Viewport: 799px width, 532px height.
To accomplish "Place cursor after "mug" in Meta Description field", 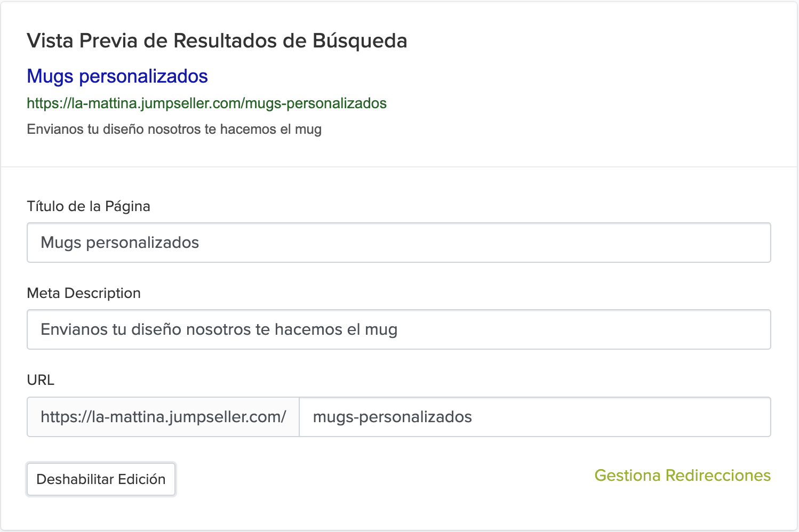I will (x=398, y=330).
